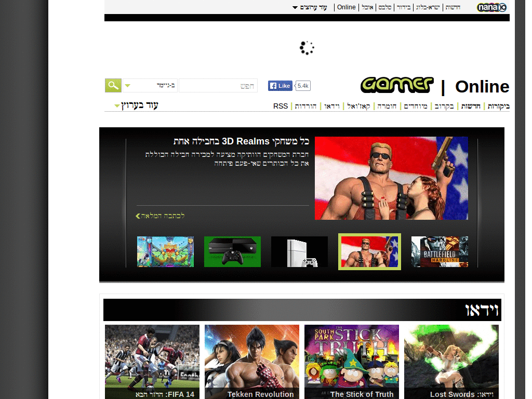The height and width of the screenshot is (399, 532).
Task: Open the Gamer logo homepage
Action: 397,85
